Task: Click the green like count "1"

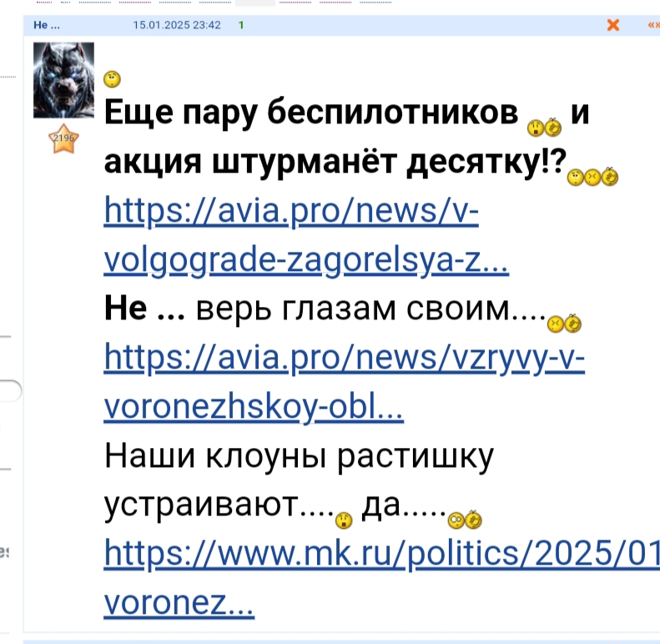Action: [x=241, y=25]
